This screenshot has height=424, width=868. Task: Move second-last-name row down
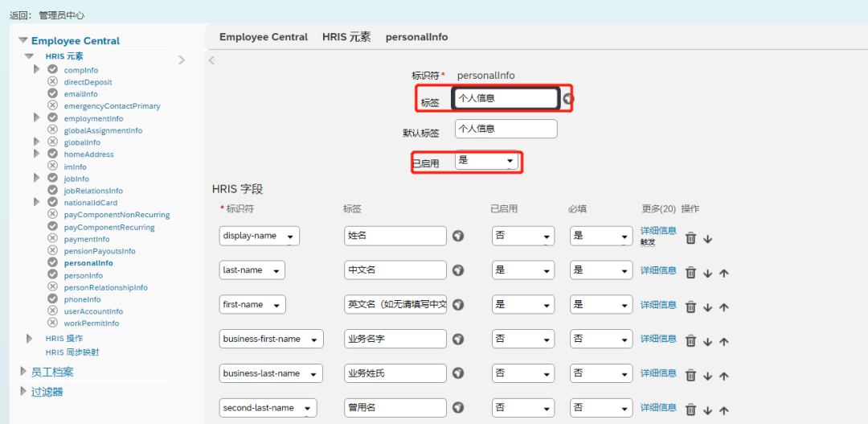click(x=707, y=410)
